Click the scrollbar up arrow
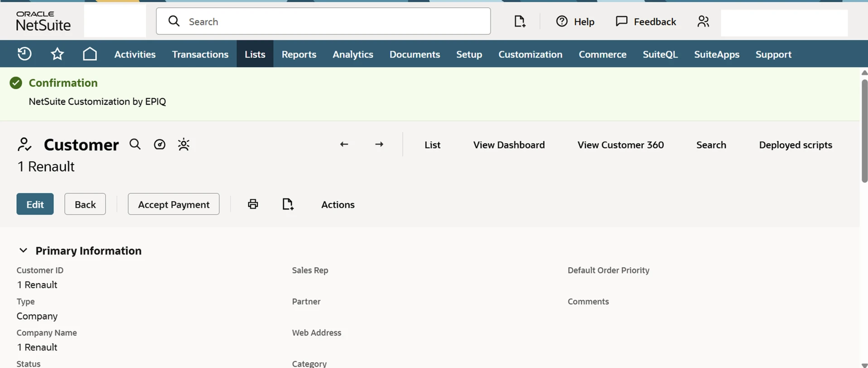The image size is (868, 368). coord(864,72)
